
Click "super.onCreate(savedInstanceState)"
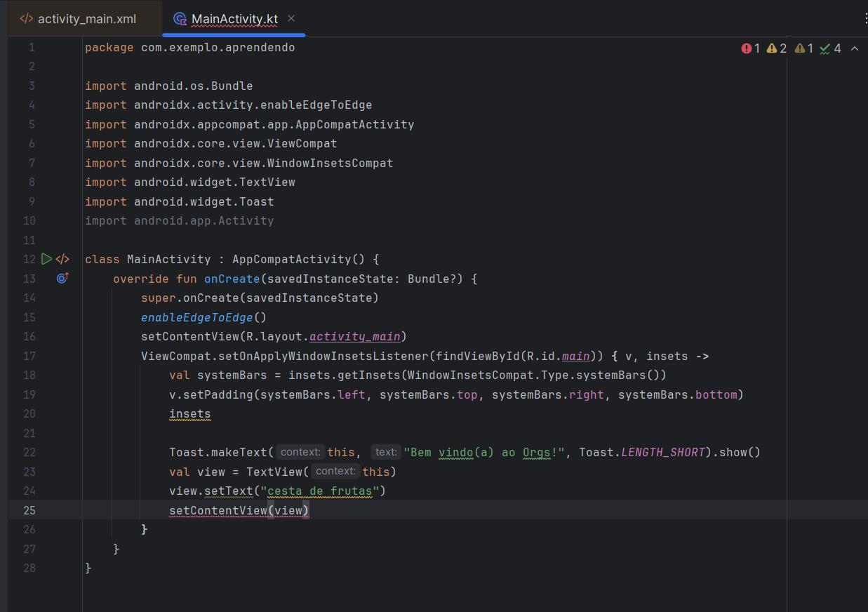(260, 298)
